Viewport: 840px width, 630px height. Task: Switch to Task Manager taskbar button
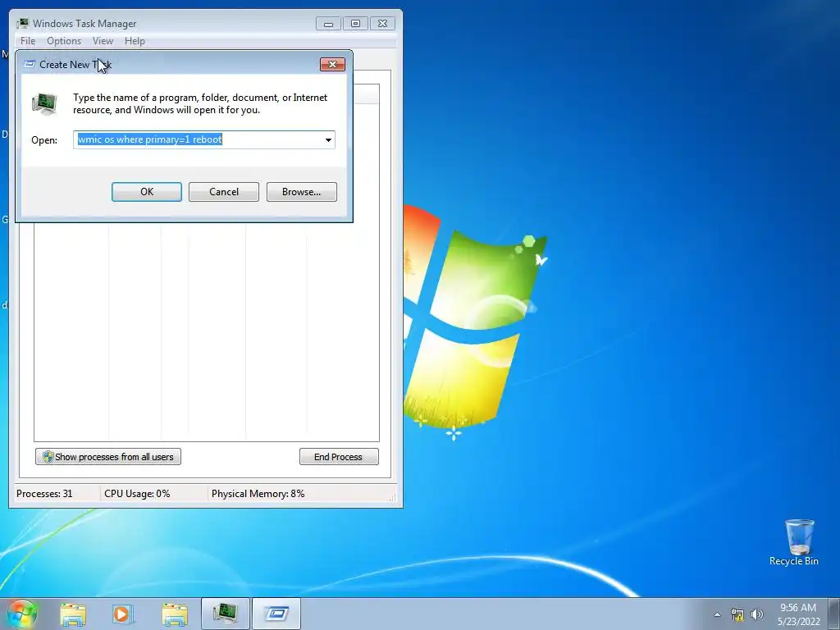(x=225, y=614)
